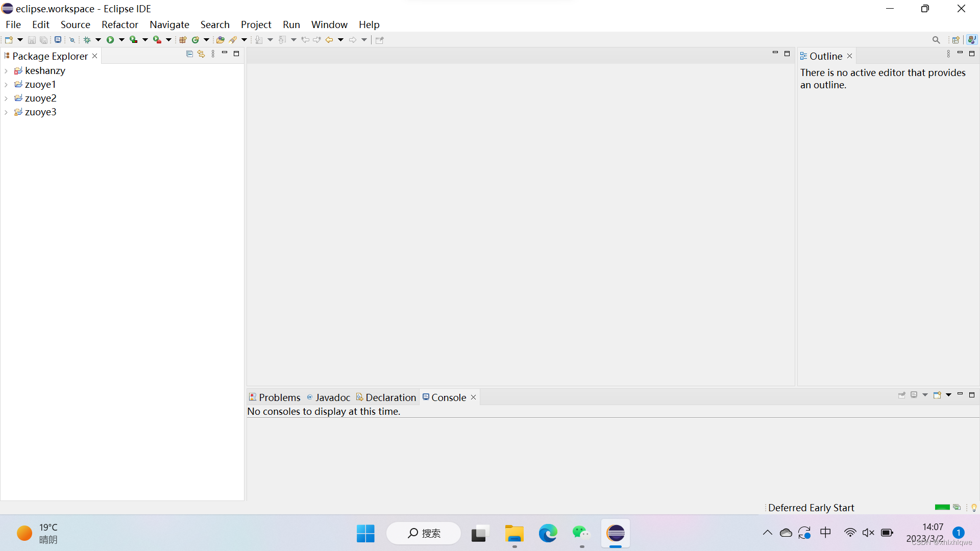Image resolution: width=980 pixels, height=551 pixels.
Task: Open the Run button dropdown arrow
Action: (x=121, y=40)
